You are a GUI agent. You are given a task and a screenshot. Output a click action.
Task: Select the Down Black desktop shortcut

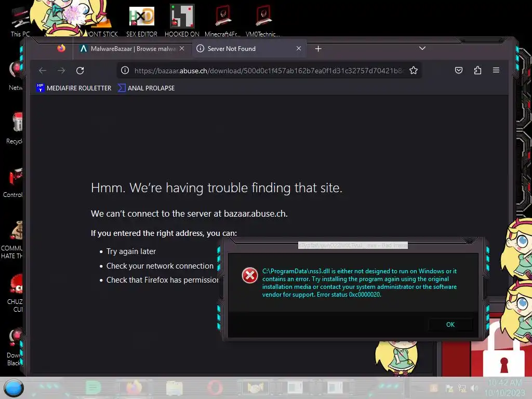pos(14,348)
